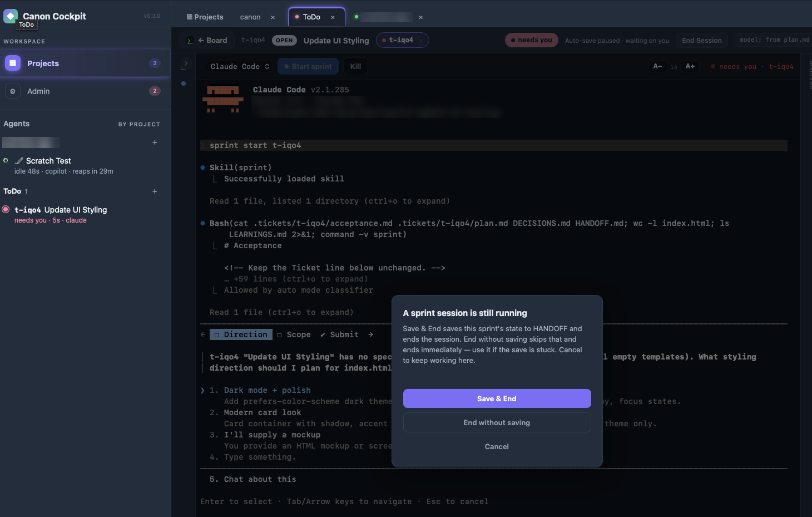Open Projects in the workspace sidebar

point(85,63)
